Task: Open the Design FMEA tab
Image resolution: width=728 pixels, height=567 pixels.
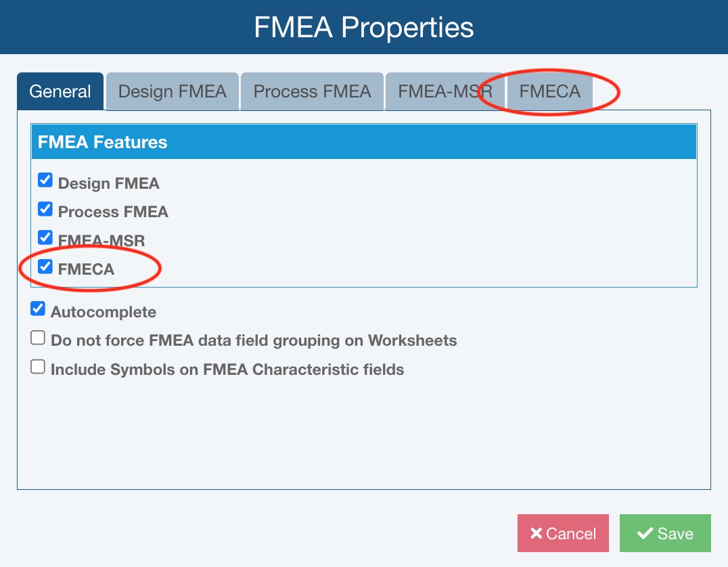Action: pyautogui.click(x=172, y=92)
